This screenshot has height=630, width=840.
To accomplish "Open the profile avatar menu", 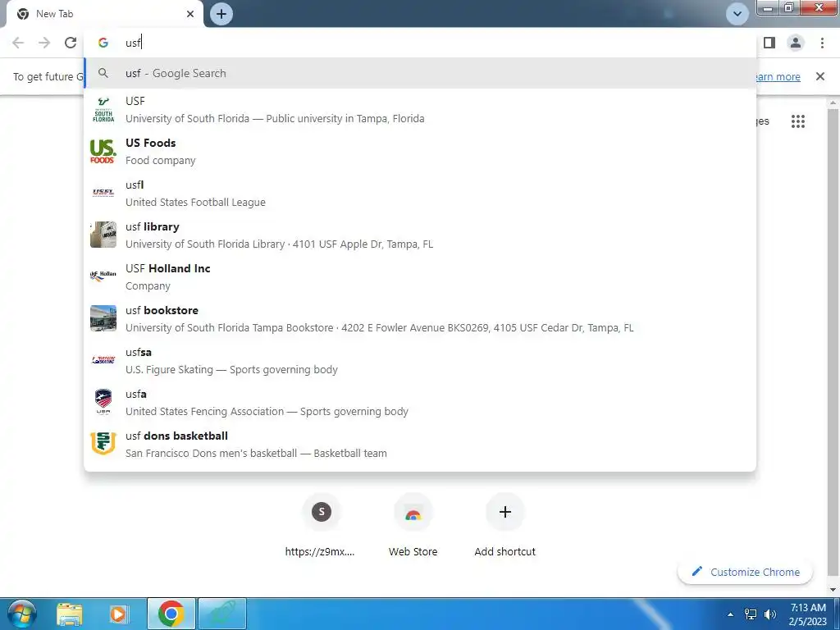I will click(796, 43).
